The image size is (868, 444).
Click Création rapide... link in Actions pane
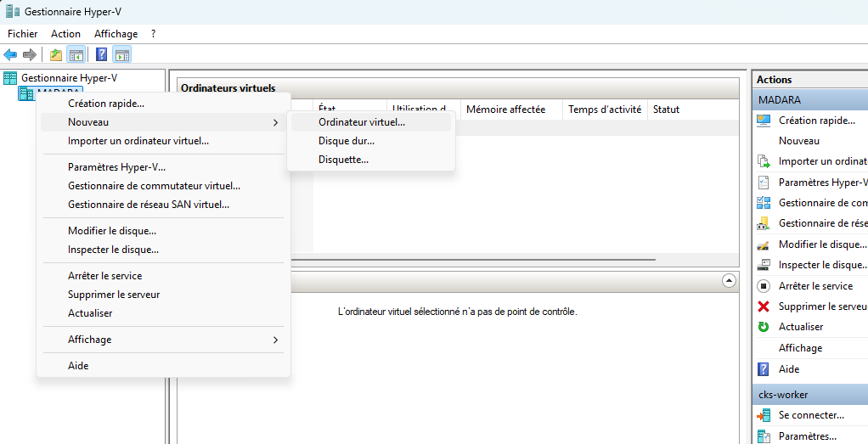click(816, 121)
